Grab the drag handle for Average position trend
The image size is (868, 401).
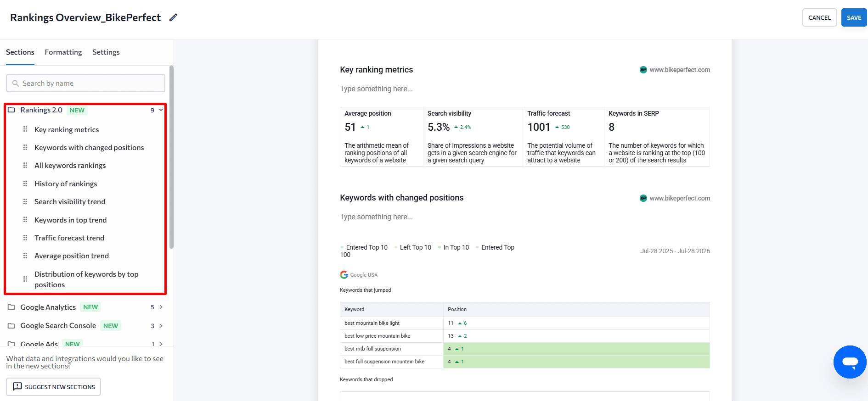point(25,256)
